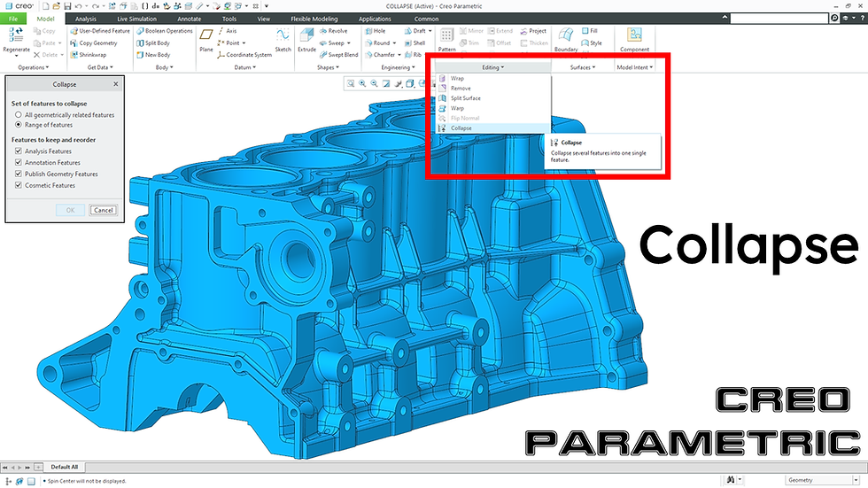The image size is (868, 488).
Task: Click Shrinkwrap
Action: (88, 55)
